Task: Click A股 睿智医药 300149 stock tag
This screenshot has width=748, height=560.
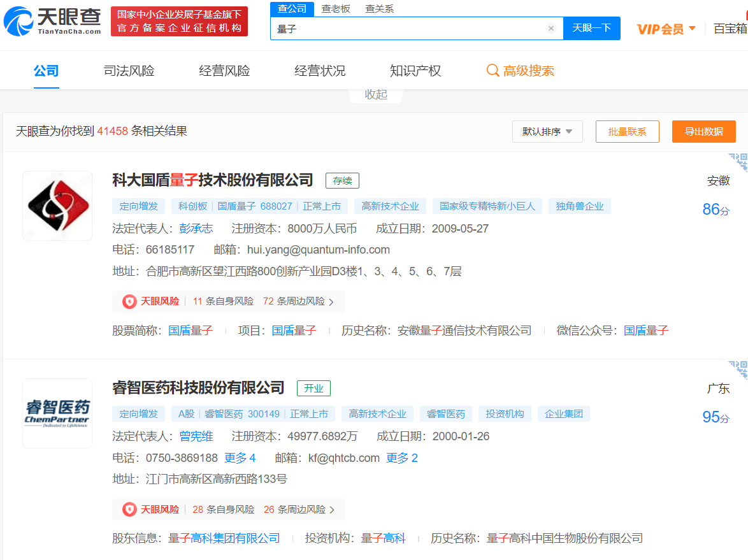Action: 254,413
